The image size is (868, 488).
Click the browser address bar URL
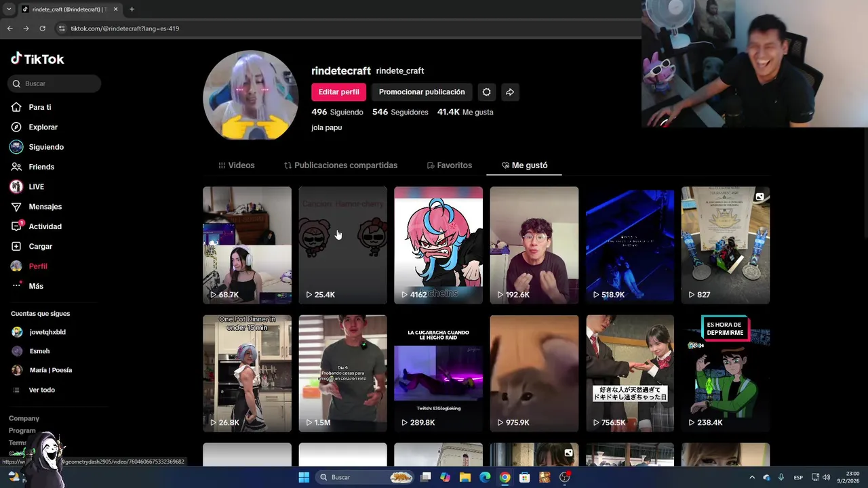coord(125,28)
